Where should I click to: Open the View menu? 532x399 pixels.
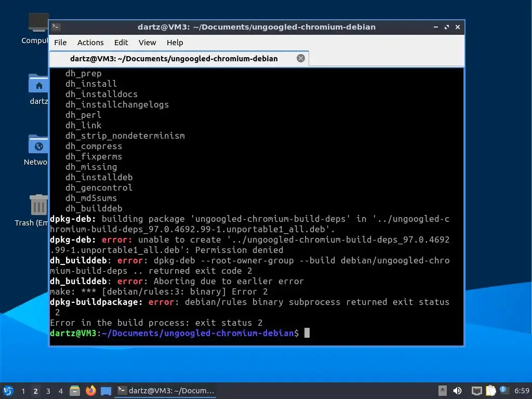click(x=147, y=43)
